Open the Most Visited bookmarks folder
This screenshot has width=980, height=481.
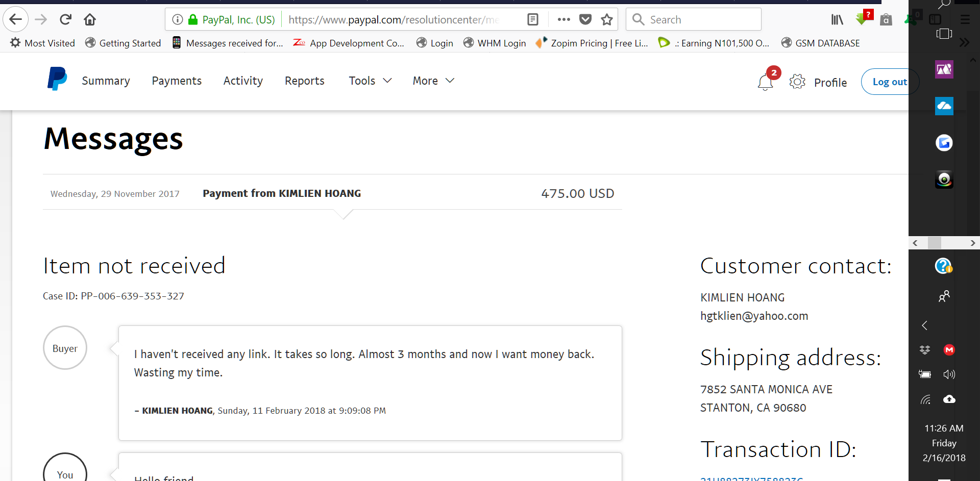43,43
